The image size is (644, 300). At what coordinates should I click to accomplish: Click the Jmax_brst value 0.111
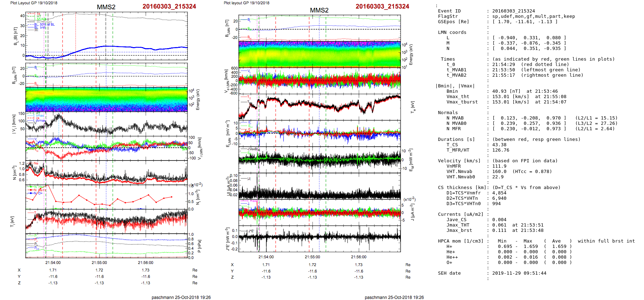pyautogui.click(x=499, y=230)
